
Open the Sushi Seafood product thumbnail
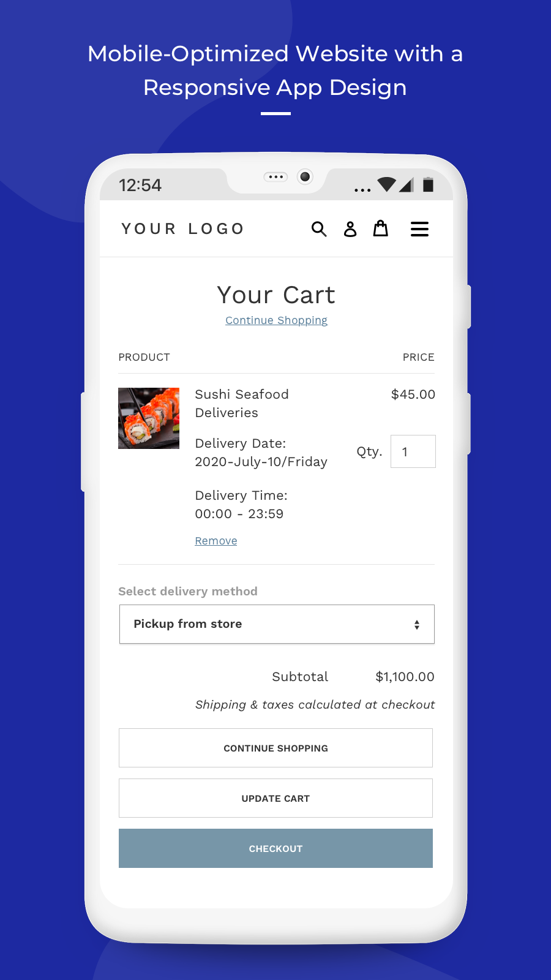pos(149,418)
